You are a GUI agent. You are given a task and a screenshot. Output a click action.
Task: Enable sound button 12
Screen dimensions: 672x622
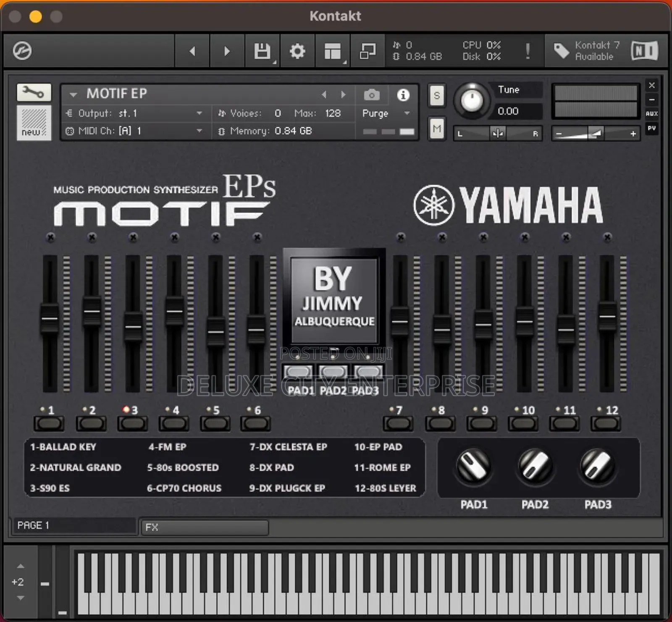tap(606, 423)
